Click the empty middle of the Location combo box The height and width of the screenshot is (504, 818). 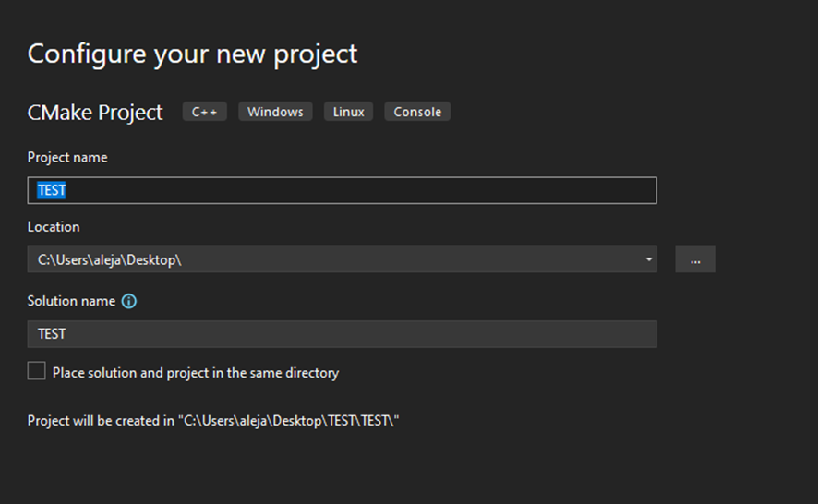(410, 259)
